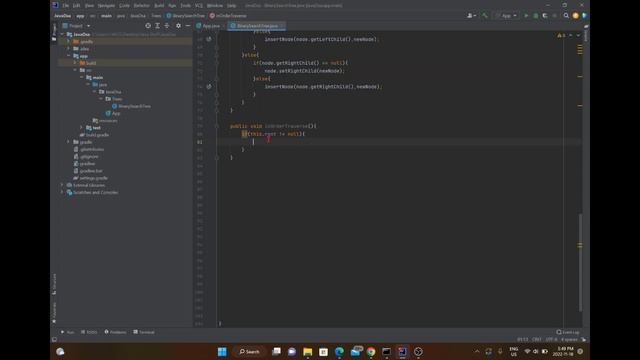Image resolution: width=640 pixels, height=360 pixels.
Task: Open Microsoft Edge from taskbar
Action: pos(339,351)
